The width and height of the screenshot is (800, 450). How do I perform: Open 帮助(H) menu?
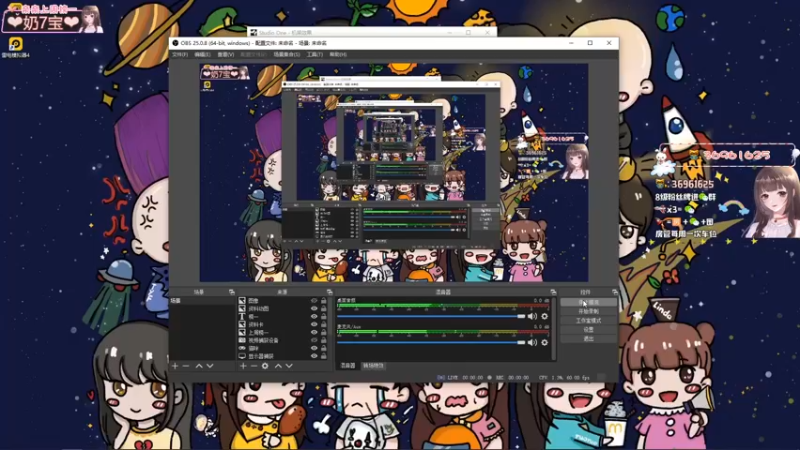[x=338, y=55]
